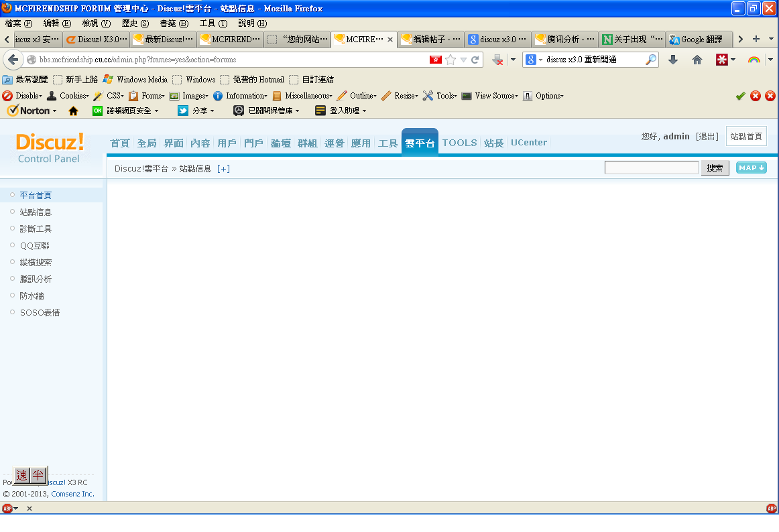
Task: Click the Google search engine icon
Action: point(530,60)
